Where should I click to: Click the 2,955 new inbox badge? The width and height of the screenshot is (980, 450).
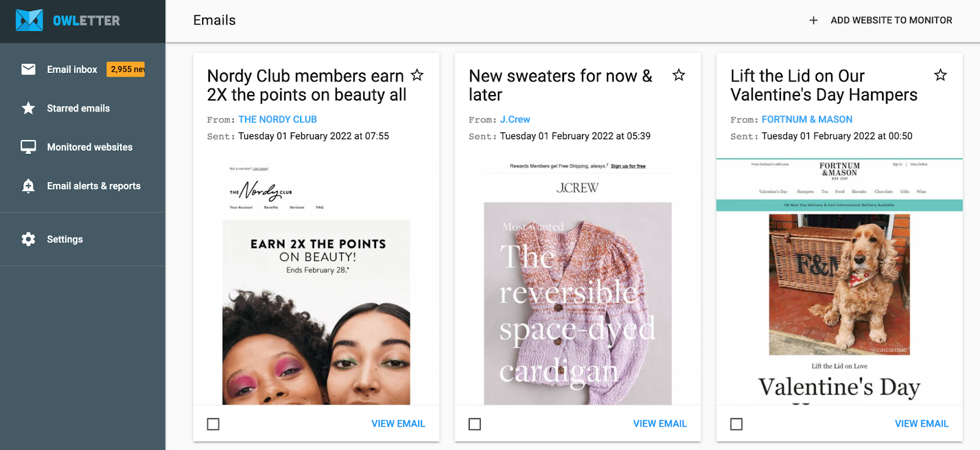coord(127,69)
